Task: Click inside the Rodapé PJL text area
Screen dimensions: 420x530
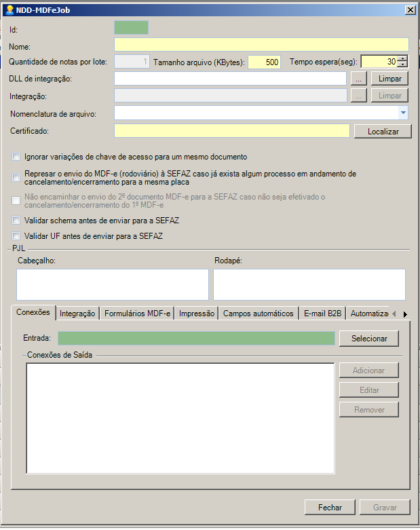Action: pyautogui.click(x=309, y=284)
